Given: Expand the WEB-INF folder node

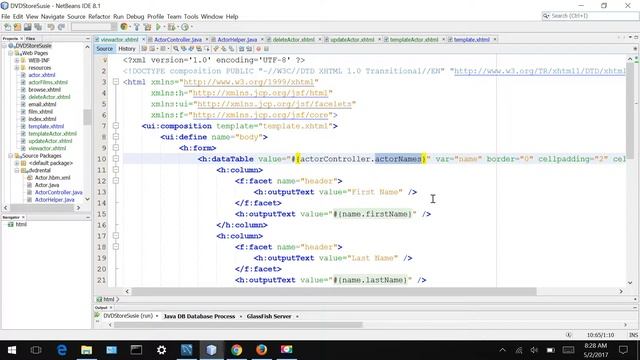Looking at the screenshot, I should (x=17, y=60).
